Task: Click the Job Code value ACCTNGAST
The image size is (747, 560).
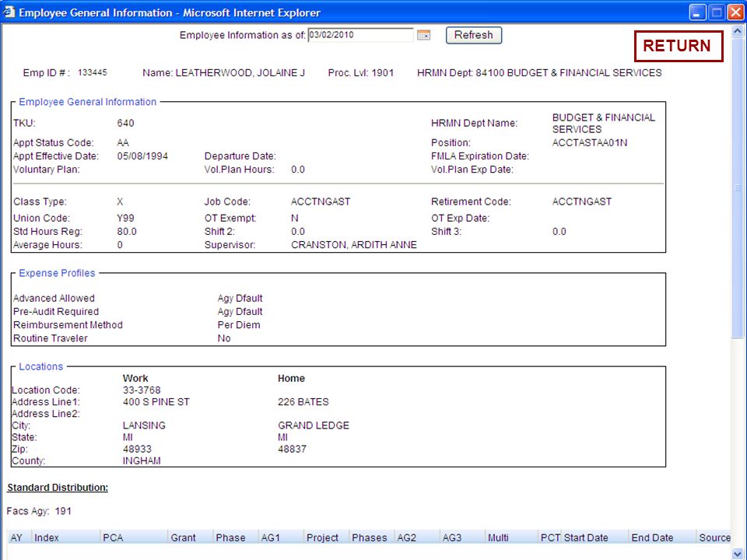Action: 321,202
